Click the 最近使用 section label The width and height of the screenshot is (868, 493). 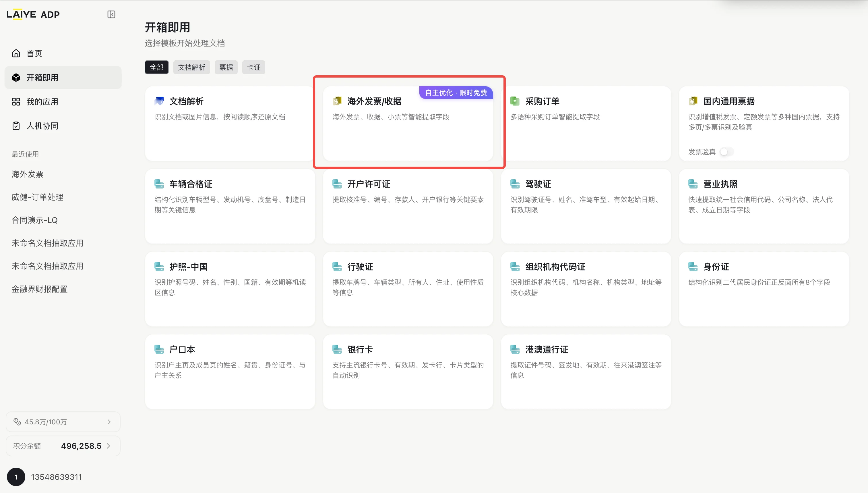coord(25,154)
